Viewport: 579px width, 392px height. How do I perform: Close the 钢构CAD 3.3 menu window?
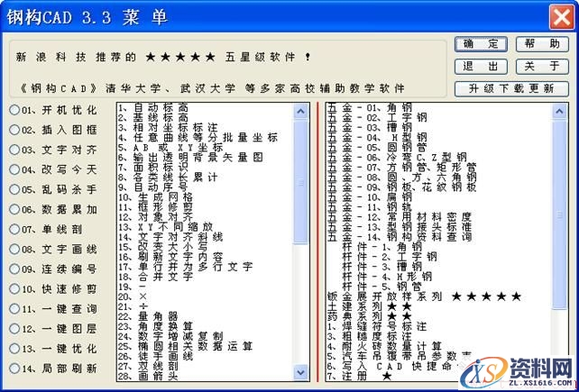(562, 17)
